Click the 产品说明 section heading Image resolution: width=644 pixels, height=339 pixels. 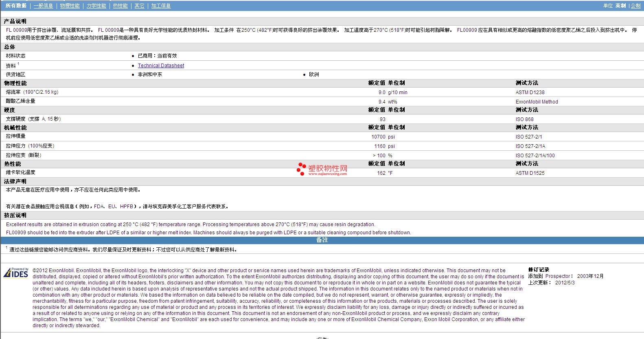tap(15, 21)
